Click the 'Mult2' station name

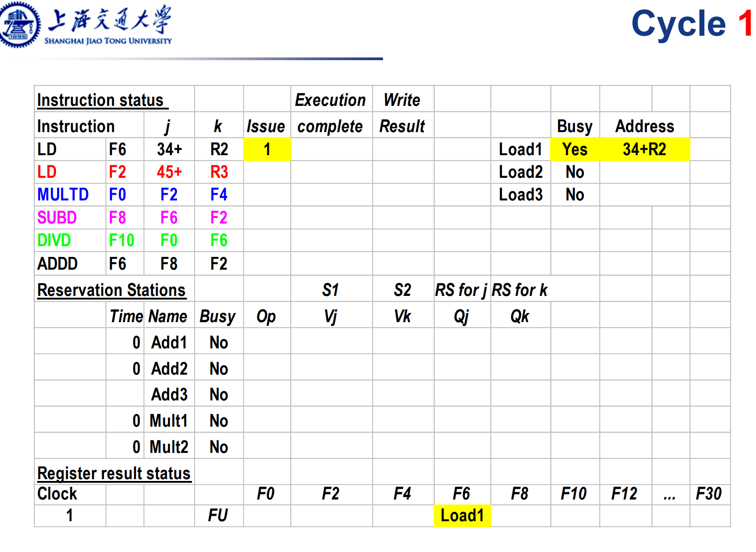click(169, 447)
